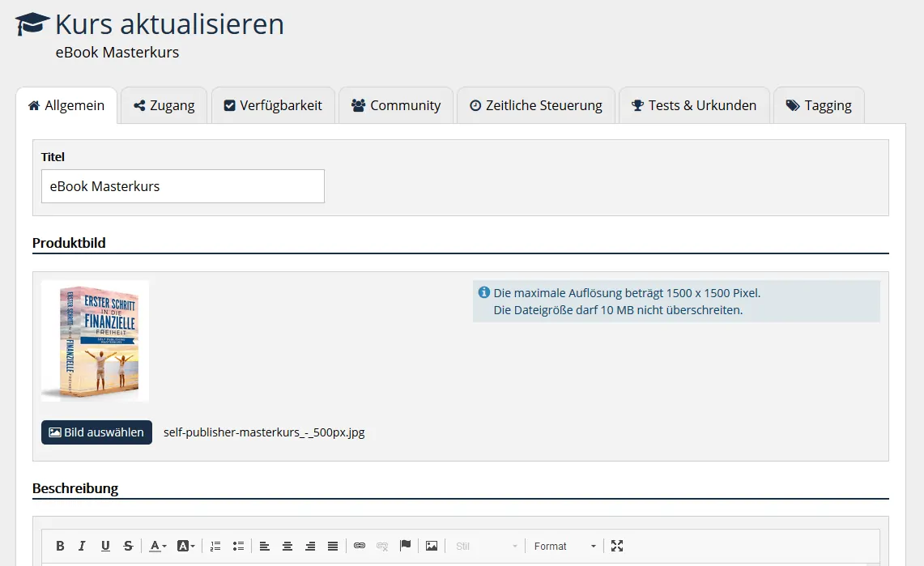Click the info icon in resolution notice

coord(483,292)
